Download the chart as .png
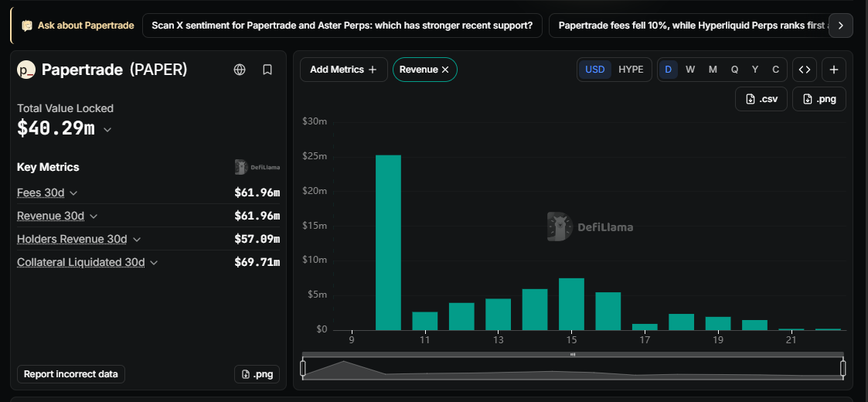 click(819, 99)
